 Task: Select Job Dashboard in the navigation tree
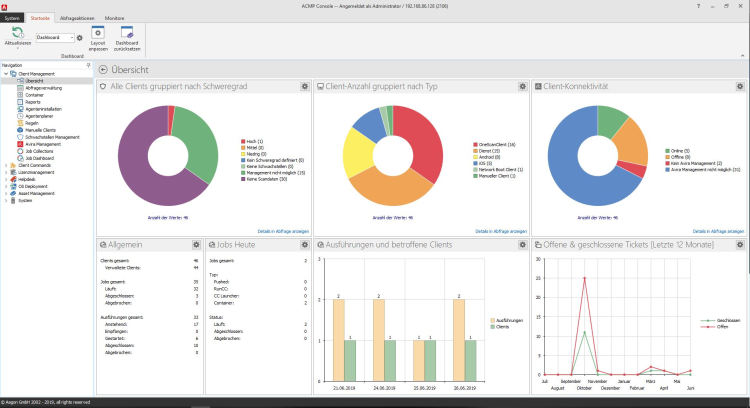[x=40, y=158]
